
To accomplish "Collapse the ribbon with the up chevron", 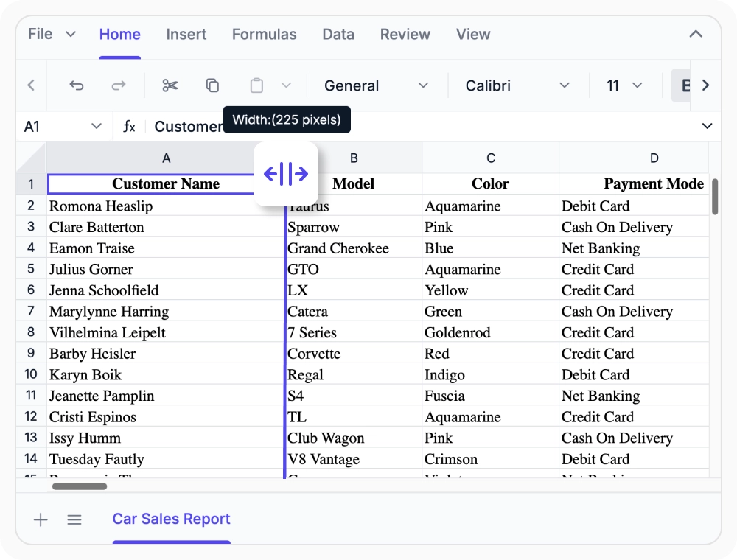I will [x=696, y=34].
